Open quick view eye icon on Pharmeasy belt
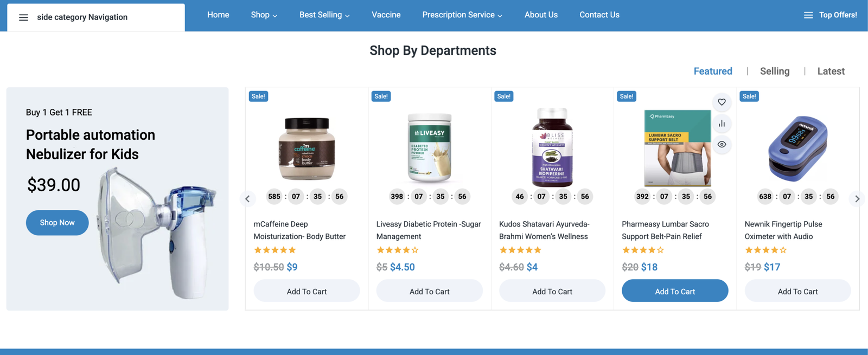Screen dimensions: 868x355 (x=722, y=145)
